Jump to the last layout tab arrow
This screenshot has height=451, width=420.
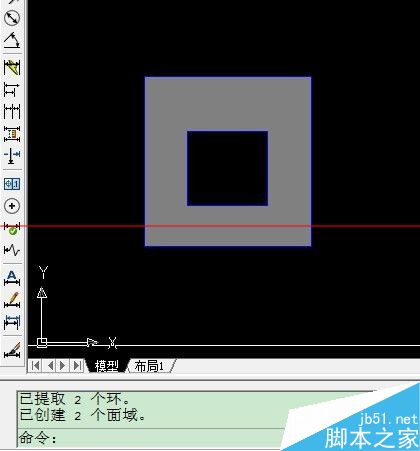77,366
